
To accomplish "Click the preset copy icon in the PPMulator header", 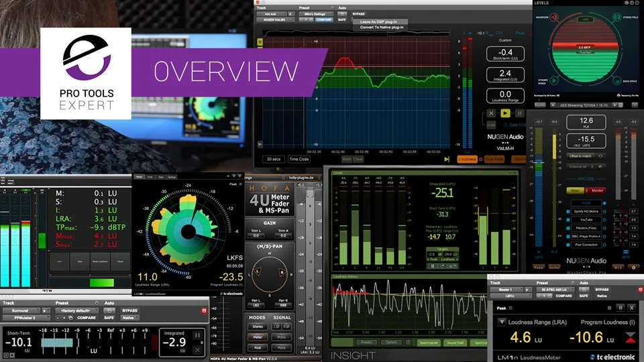I will coord(70,318).
